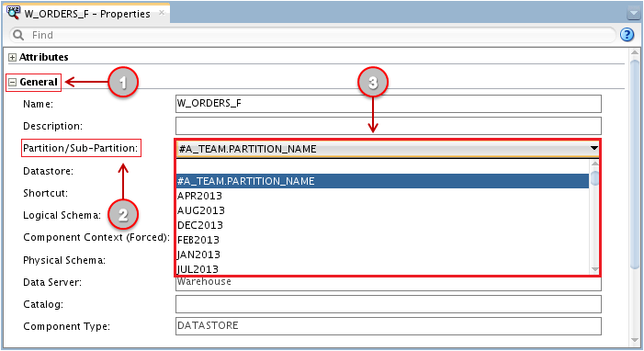Click the Logical Schema label
The height and width of the screenshot is (351, 644).
coord(62,215)
